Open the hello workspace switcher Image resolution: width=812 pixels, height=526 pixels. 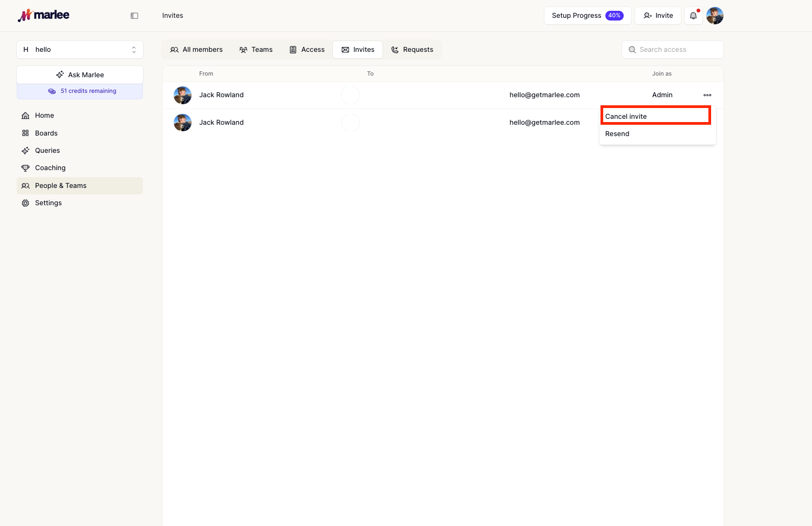80,50
